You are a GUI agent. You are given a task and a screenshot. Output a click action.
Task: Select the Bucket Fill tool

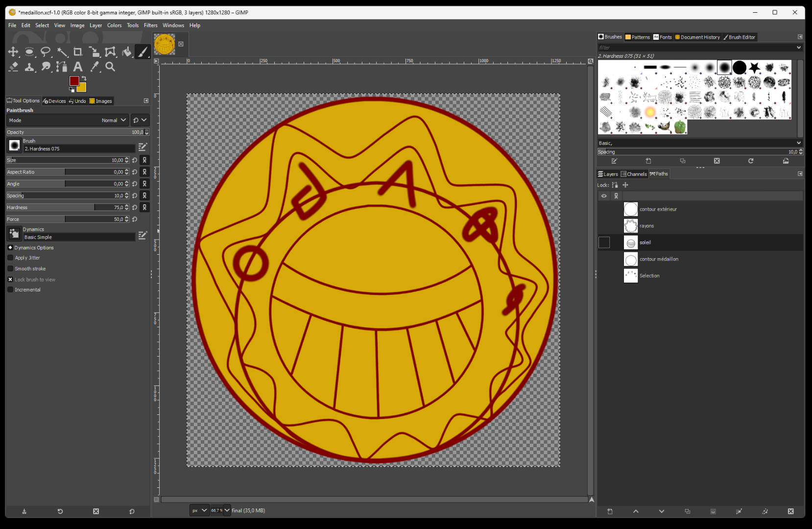click(126, 52)
